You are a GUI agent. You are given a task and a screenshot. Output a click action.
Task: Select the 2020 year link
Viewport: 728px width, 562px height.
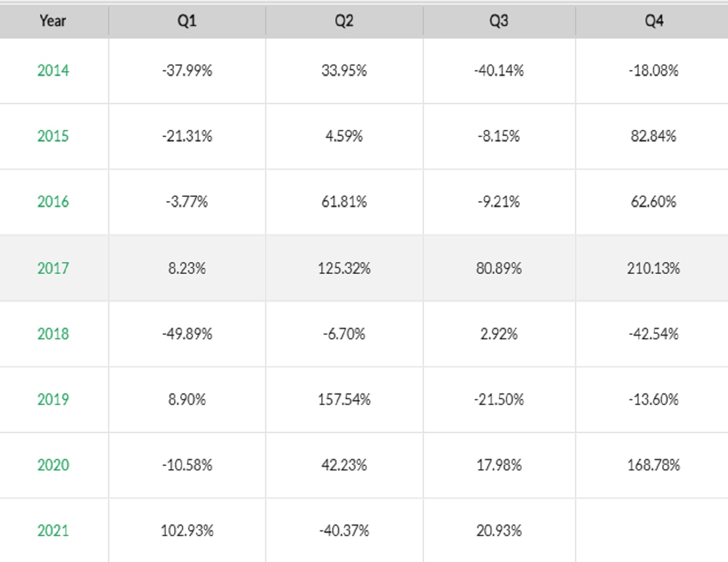coord(53,465)
